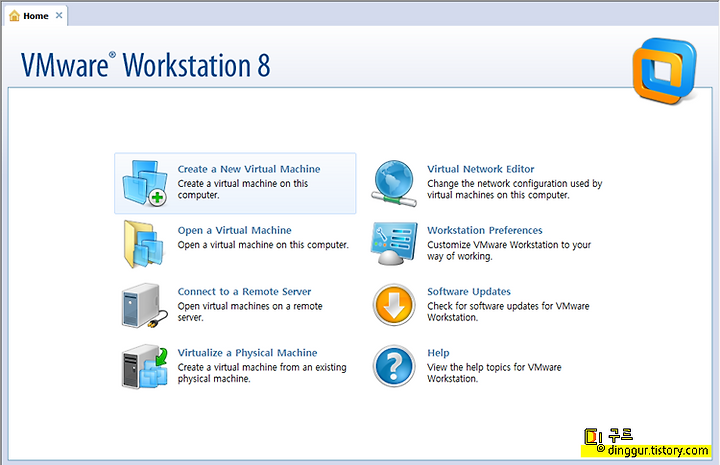The image size is (720, 465).
Task: Click the Virtual Network Editor globe icon
Action: pos(394,183)
